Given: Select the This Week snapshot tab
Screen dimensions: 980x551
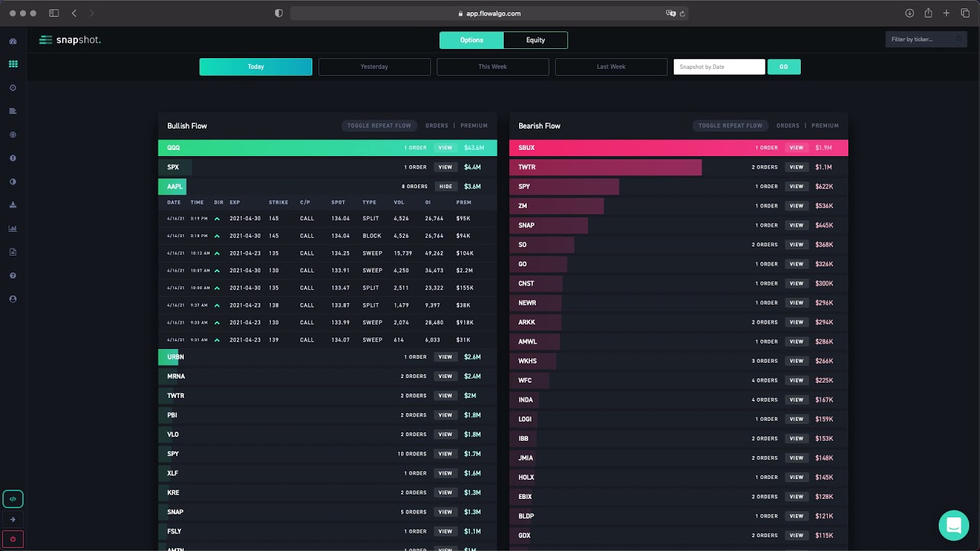Looking at the screenshot, I should tap(493, 67).
